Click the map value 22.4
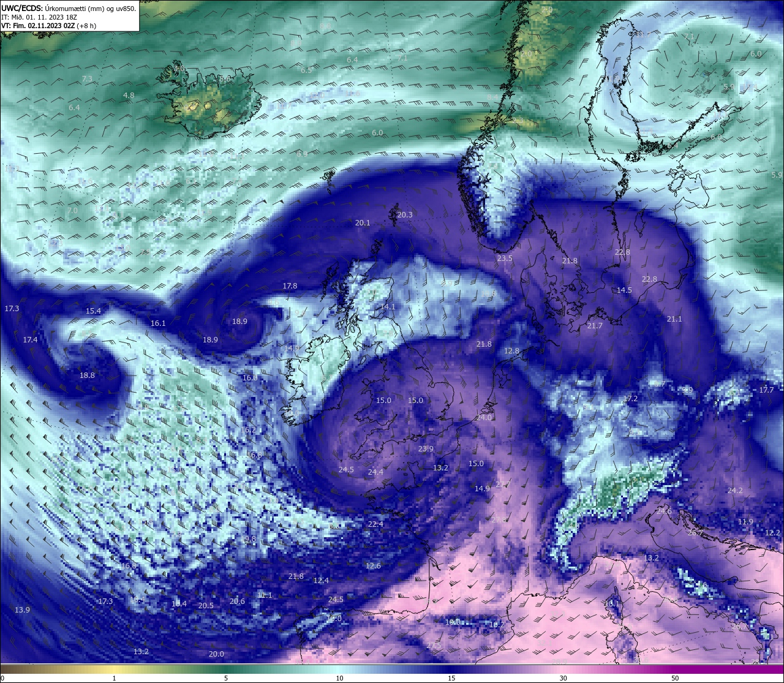The width and height of the screenshot is (784, 683). tap(375, 524)
